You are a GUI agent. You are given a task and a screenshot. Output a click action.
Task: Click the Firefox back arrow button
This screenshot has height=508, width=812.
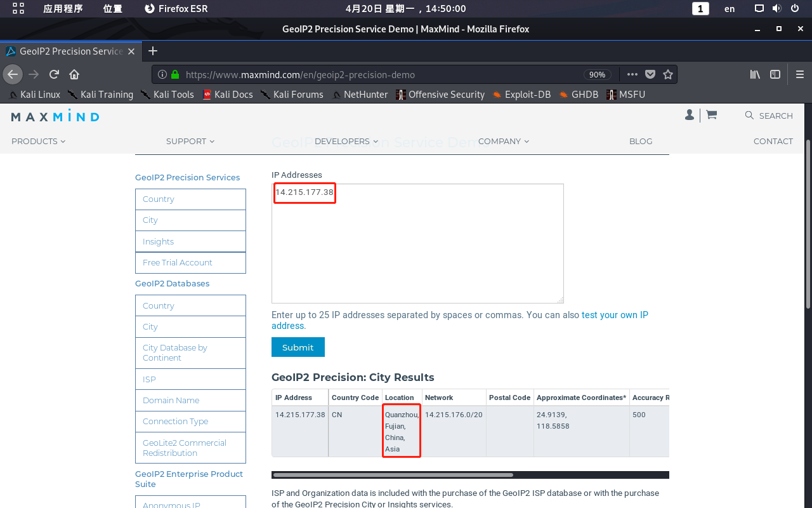(x=13, y=74)
